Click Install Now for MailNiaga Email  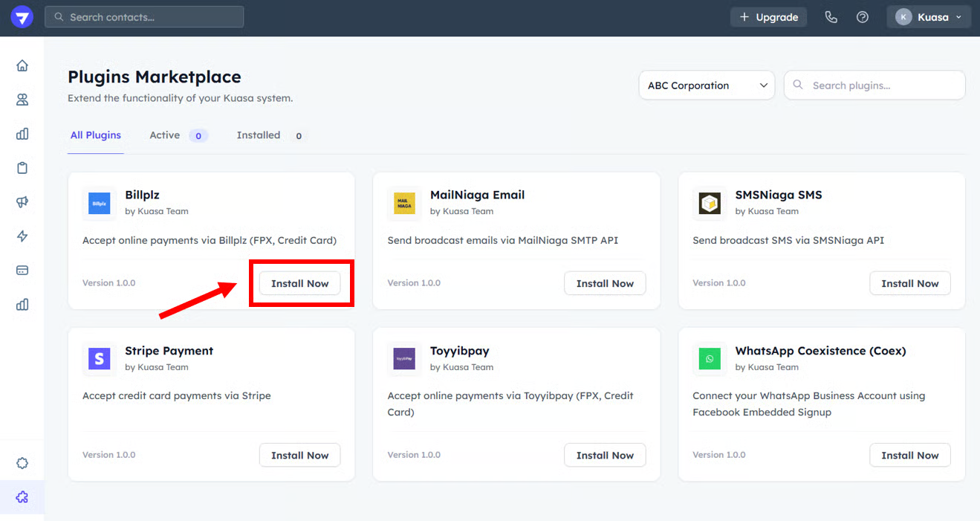(605, 284)
